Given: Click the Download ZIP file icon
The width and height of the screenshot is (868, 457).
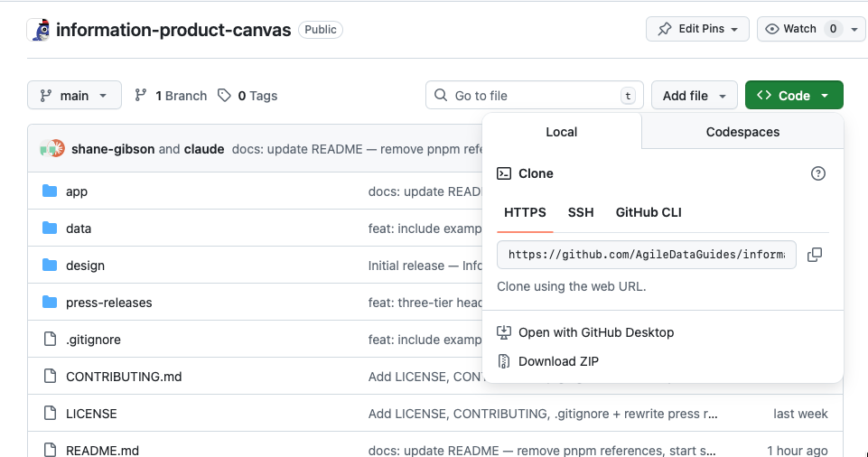Looking at the screenshot, I should tap(504, 361).
